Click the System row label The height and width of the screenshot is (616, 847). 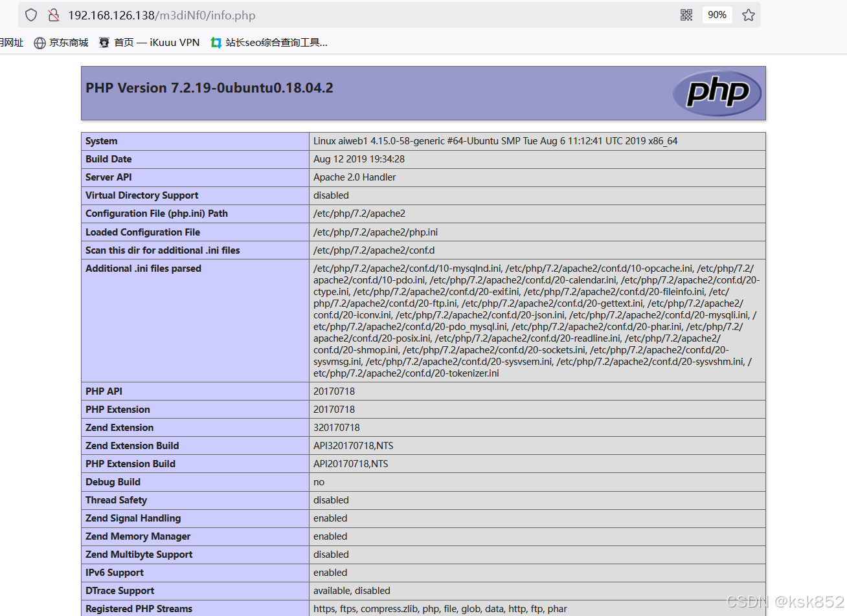[x=102, y=141]
